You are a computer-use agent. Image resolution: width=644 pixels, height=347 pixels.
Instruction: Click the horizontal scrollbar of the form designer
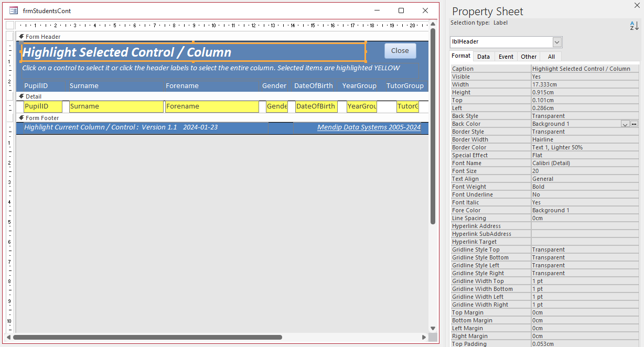pyautogui.click(x=148, y=337)
